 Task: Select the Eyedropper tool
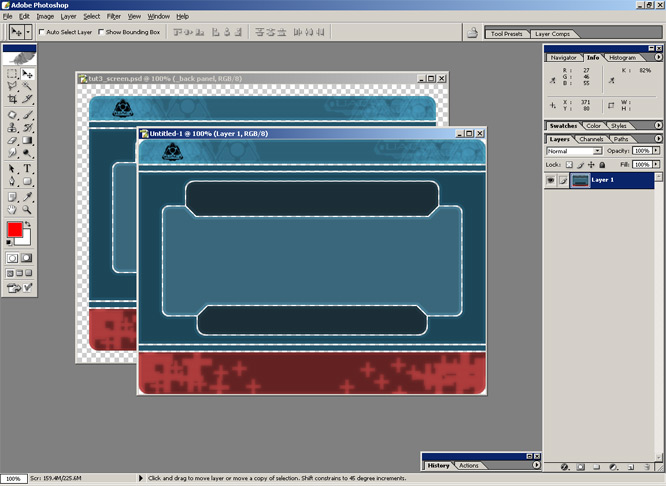pos(27,197)
